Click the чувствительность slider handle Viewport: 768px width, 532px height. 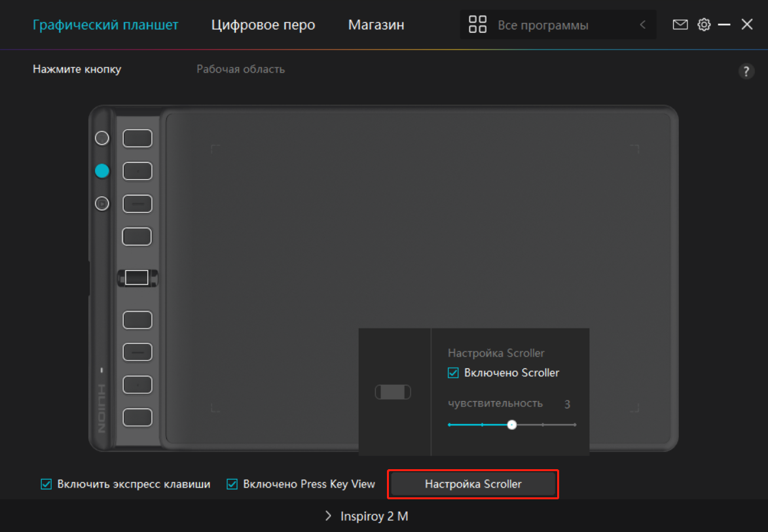[x=512, y=425]
